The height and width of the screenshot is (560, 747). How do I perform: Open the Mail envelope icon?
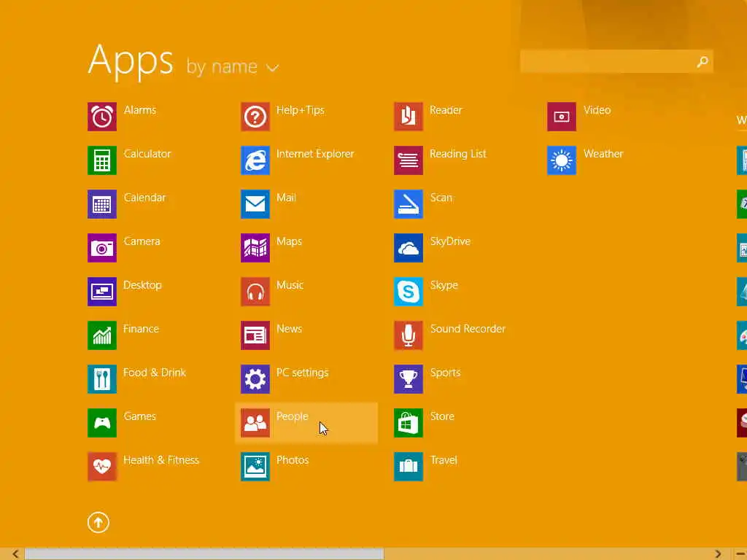[255, 204]
